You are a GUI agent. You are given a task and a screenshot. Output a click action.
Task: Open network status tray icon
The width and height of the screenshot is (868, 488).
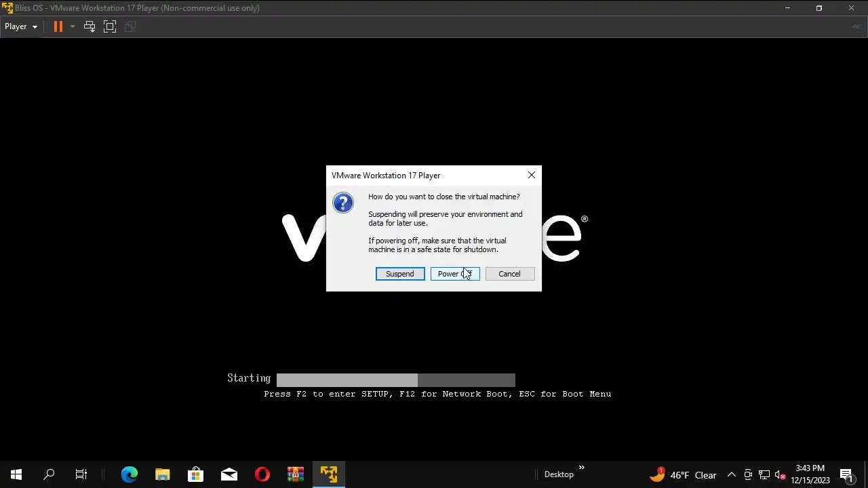(x=764, y=474)
